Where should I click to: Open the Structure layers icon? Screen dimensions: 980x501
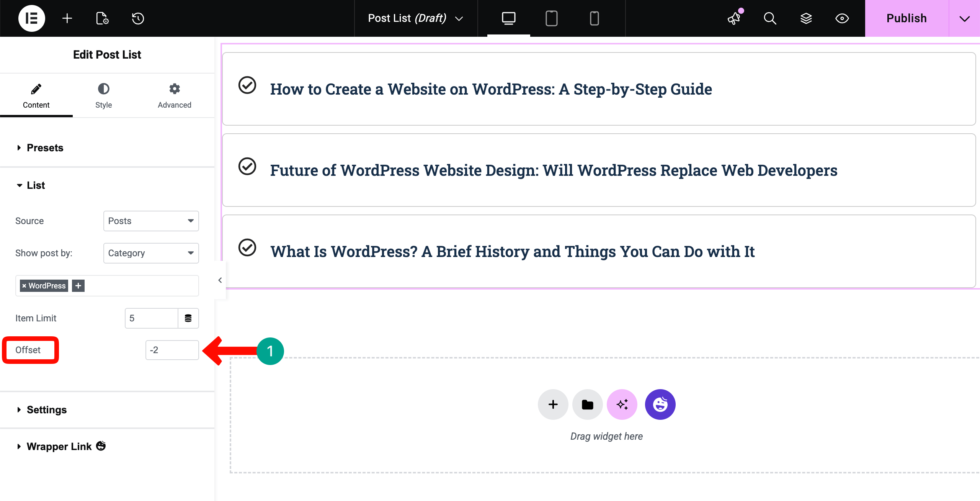pyautogui.click(x=806, y=18)
